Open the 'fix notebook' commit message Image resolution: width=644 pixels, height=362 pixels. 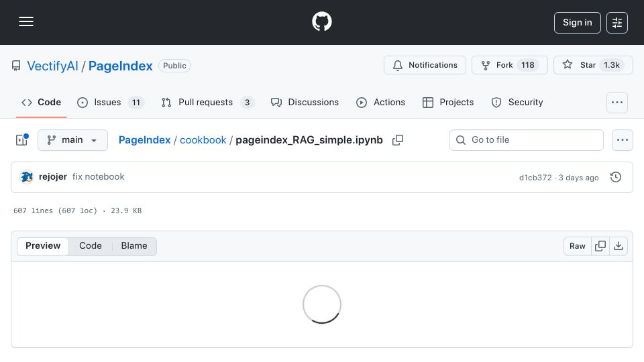point(98,177)
